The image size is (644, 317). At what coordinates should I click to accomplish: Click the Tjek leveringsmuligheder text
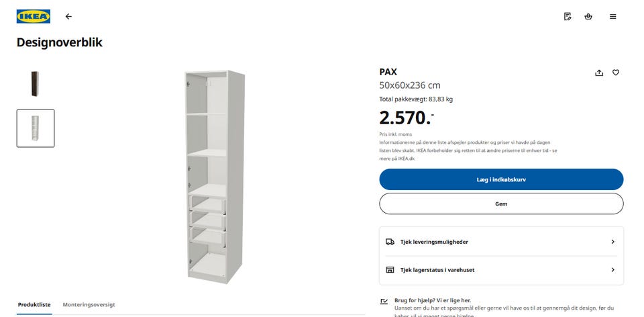tap(434, 242)
